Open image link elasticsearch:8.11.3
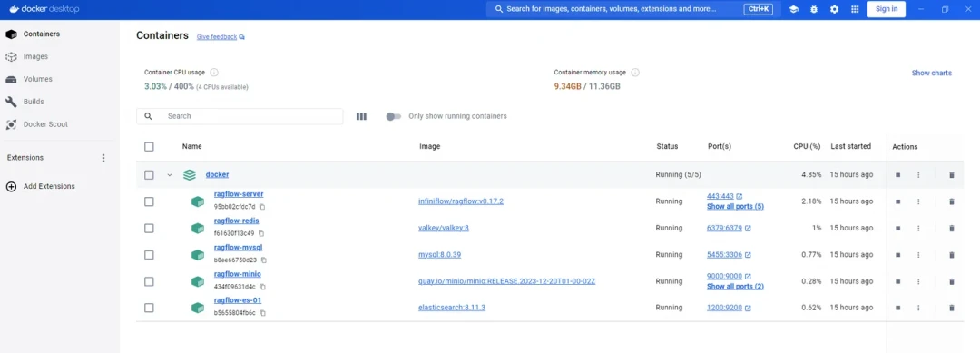980x353 pixels. coord(452,308)
